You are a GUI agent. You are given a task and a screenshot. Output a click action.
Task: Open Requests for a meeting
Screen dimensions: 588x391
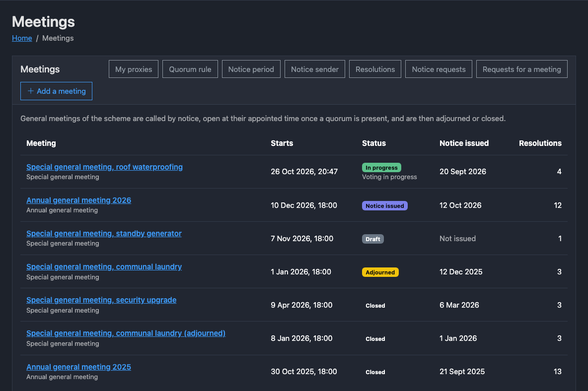(x=521, y=69)
